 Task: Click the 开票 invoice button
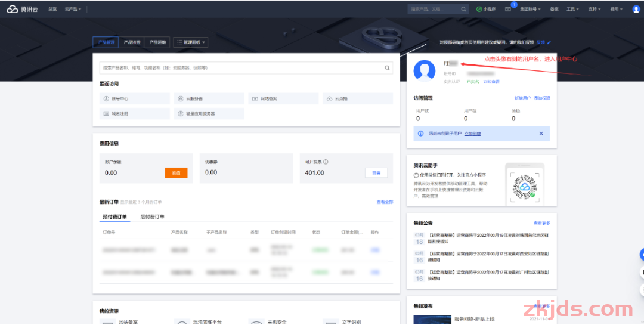(376, 173)
